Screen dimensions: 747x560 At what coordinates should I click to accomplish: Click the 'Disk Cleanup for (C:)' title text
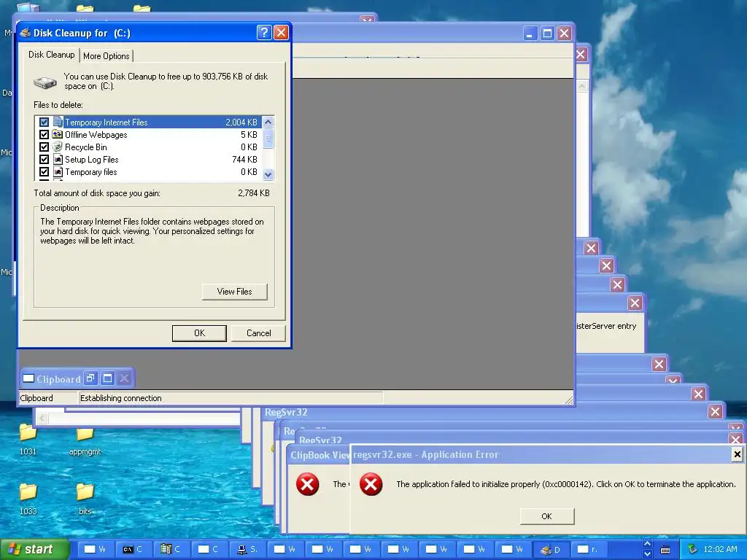click(x=82, y=33)
